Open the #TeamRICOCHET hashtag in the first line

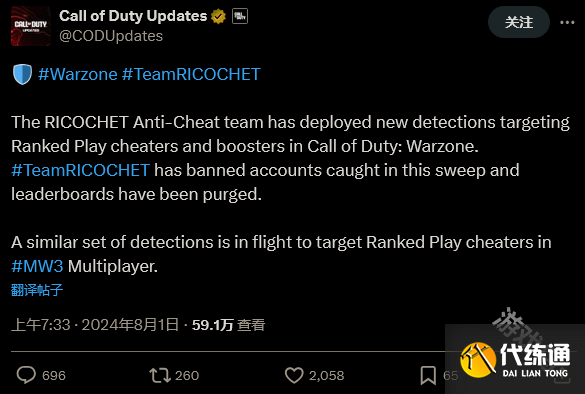tap(191, 74)
